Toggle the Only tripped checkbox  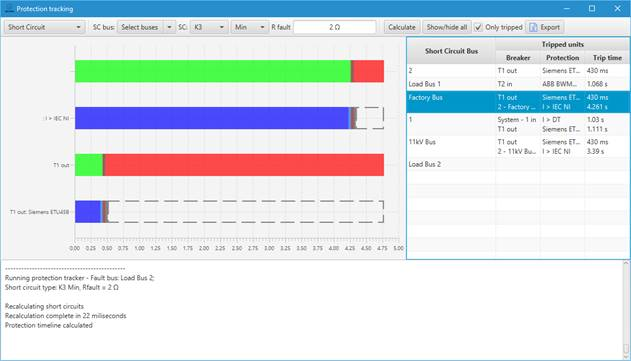(x=478, y=27)
